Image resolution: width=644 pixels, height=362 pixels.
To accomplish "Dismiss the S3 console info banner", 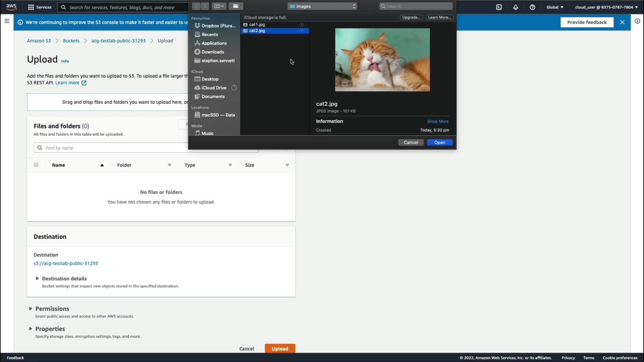I will coord(622,22).
